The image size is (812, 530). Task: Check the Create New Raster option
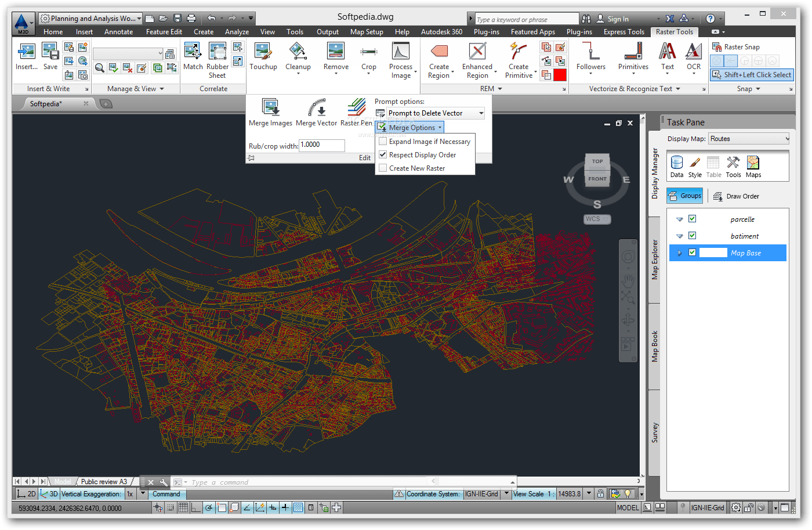[x=383, y=168]
